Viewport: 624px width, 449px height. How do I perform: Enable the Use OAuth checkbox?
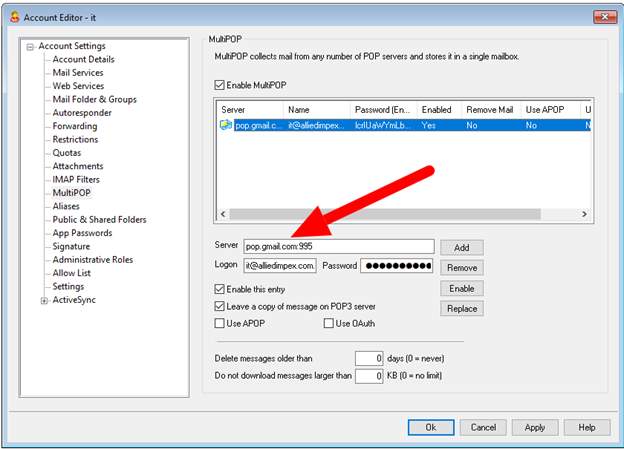[329, 323]
